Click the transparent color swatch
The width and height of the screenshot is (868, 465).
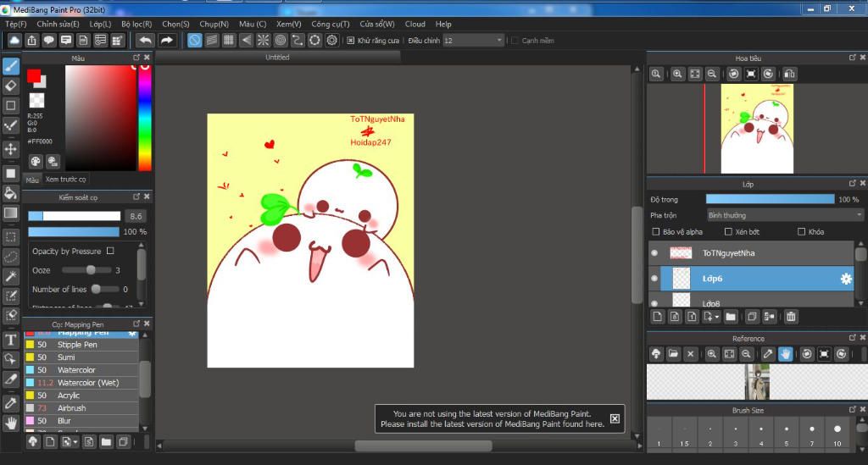click(36, 100)
